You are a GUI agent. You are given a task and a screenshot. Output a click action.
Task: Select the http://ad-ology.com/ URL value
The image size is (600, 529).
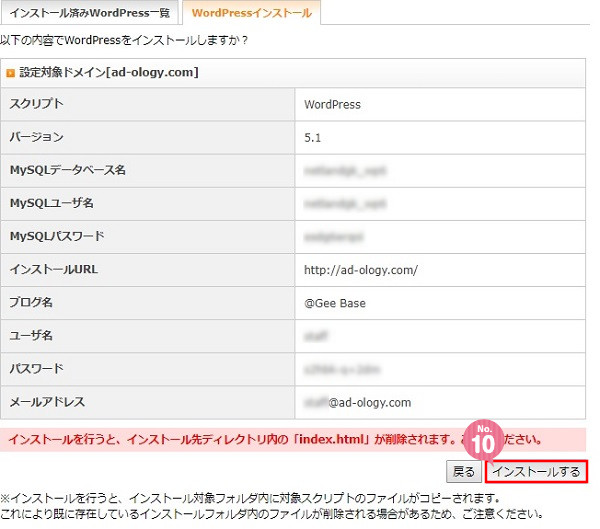click(x=361, y=270)
